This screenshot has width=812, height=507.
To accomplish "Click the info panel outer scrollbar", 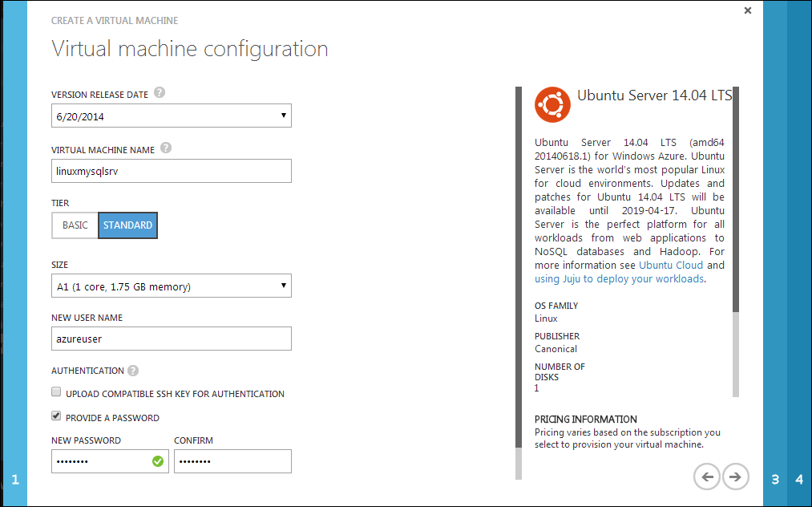I will pyautogui.click(x=519, y=267).
